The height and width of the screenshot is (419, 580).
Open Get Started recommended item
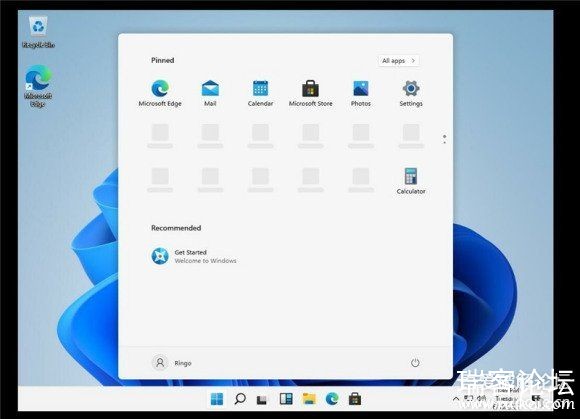(x=194, y=256)
